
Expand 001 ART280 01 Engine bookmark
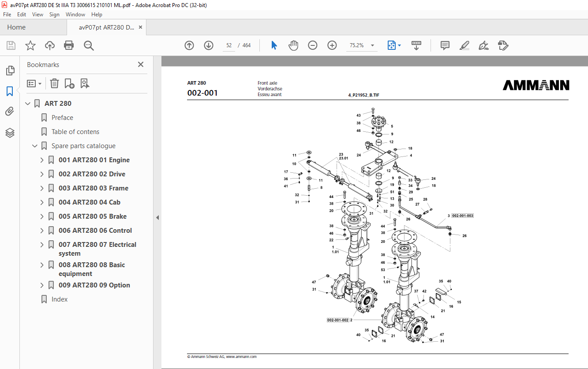(x=42, y=160)
